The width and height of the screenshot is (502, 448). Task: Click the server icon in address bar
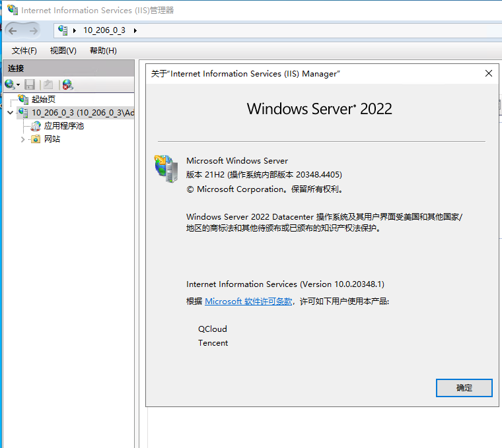click(63, 30)
